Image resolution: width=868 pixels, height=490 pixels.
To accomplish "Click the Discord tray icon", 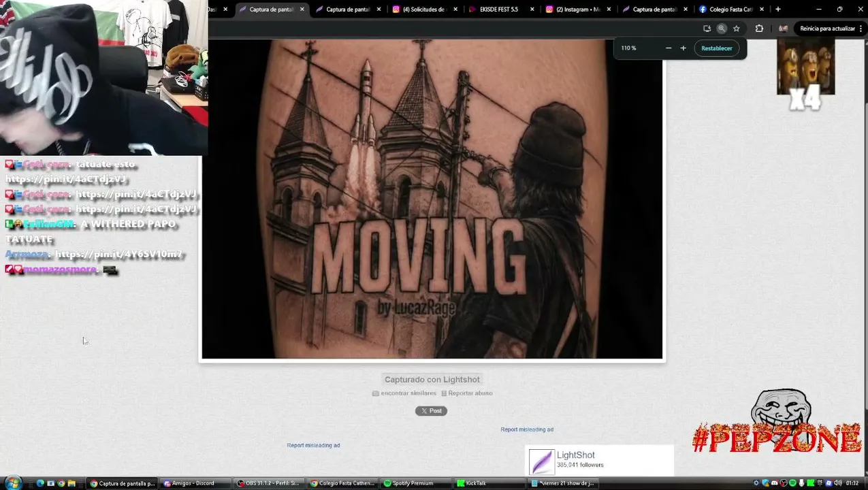I will (775, 483).
